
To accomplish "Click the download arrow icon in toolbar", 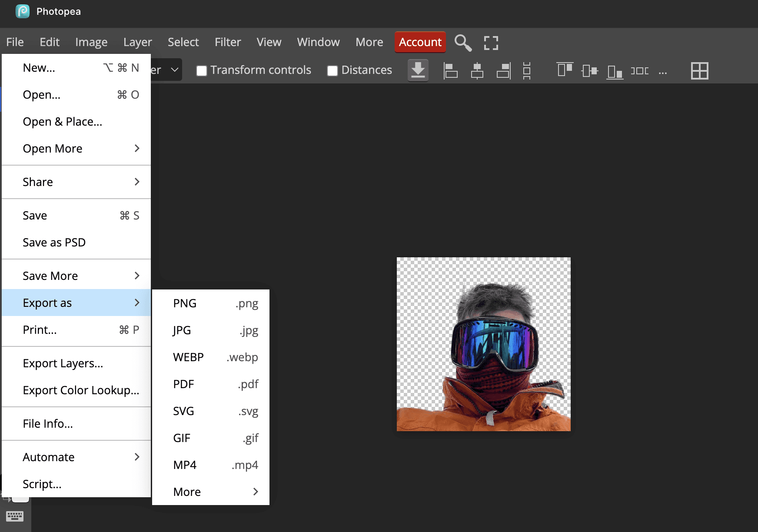I will pos(418,70).
